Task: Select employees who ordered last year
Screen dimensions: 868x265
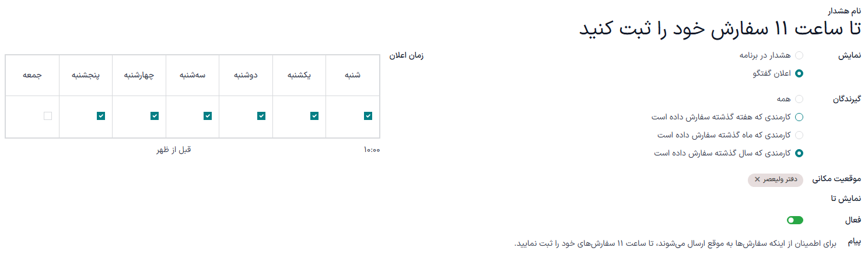Action: [x=799, y=153]
